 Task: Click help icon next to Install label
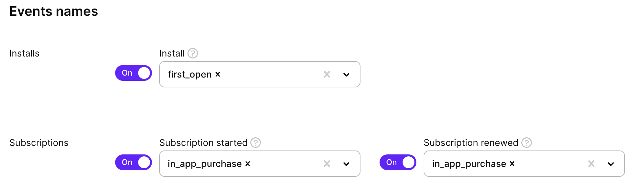click(193, 53)
